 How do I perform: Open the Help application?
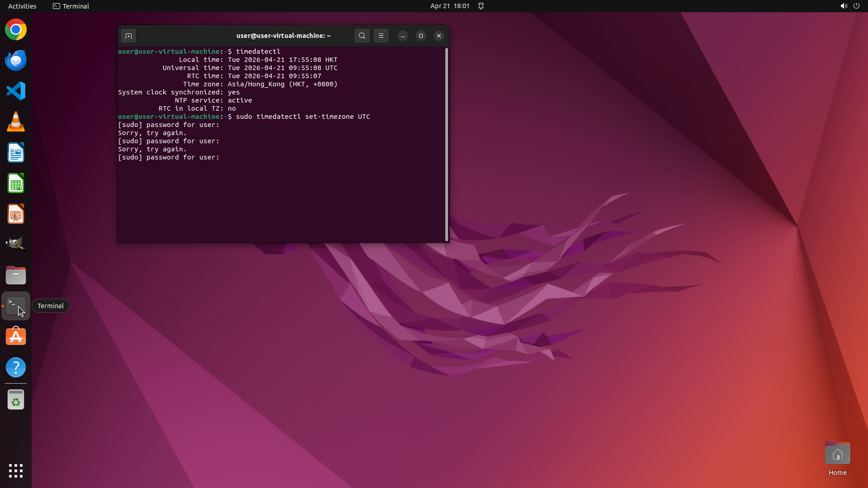tap(16, 367)
